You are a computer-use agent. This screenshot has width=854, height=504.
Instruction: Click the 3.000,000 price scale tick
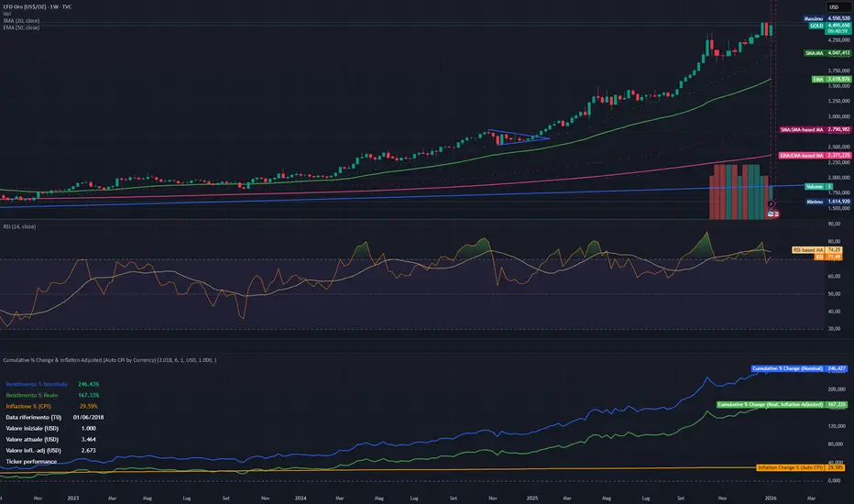(x=838, y=116)
